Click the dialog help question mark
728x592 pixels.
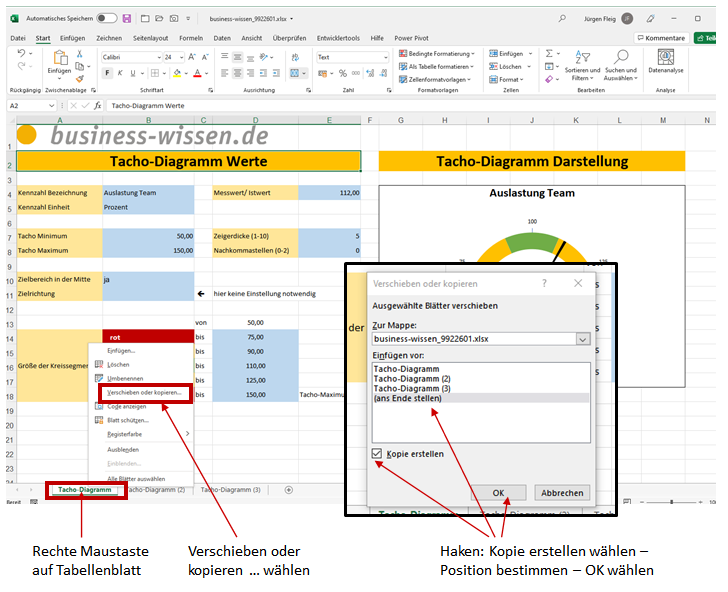click(544, 283)
